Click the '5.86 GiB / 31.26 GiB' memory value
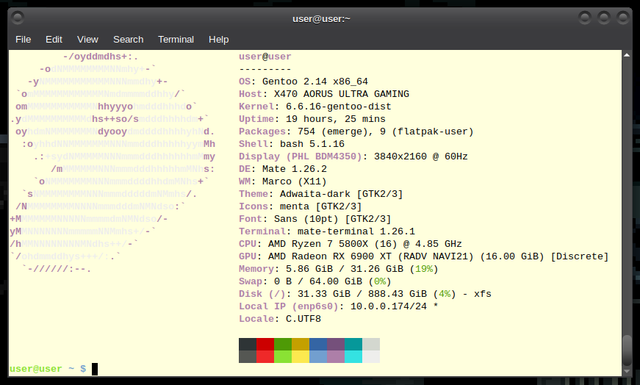 click(344, 269)
